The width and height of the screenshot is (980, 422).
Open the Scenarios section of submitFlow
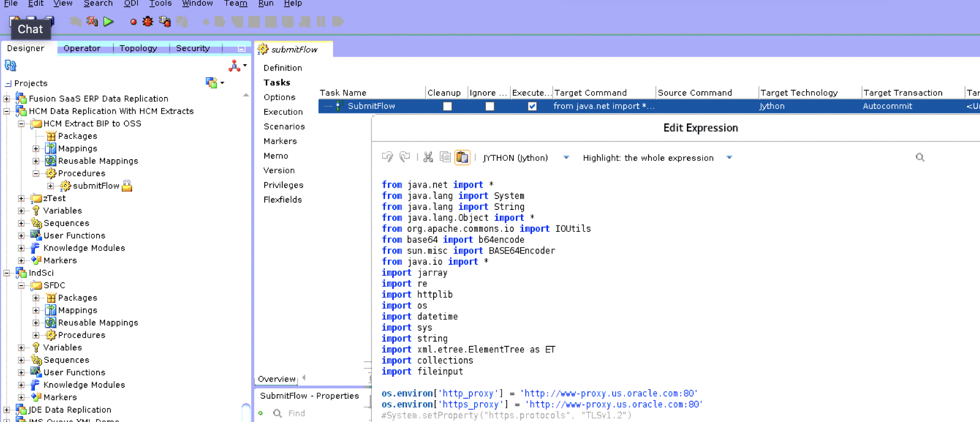[x=284, y=126]
